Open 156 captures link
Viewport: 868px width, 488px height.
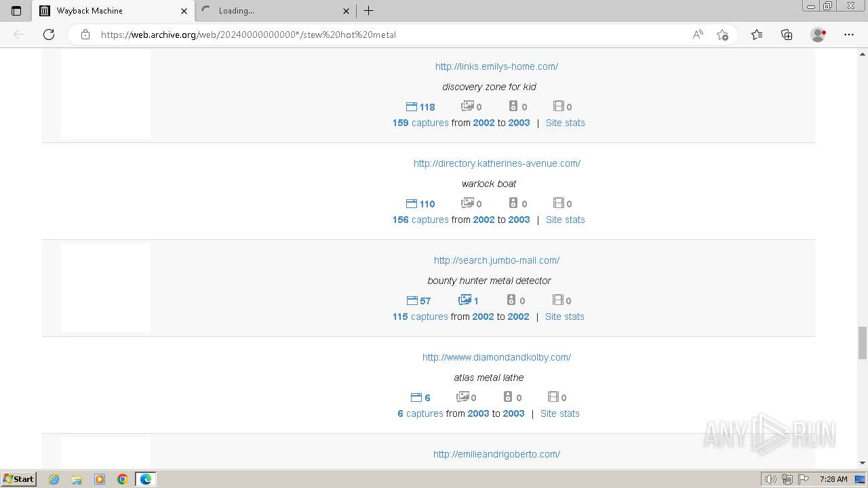coord(420,220)
